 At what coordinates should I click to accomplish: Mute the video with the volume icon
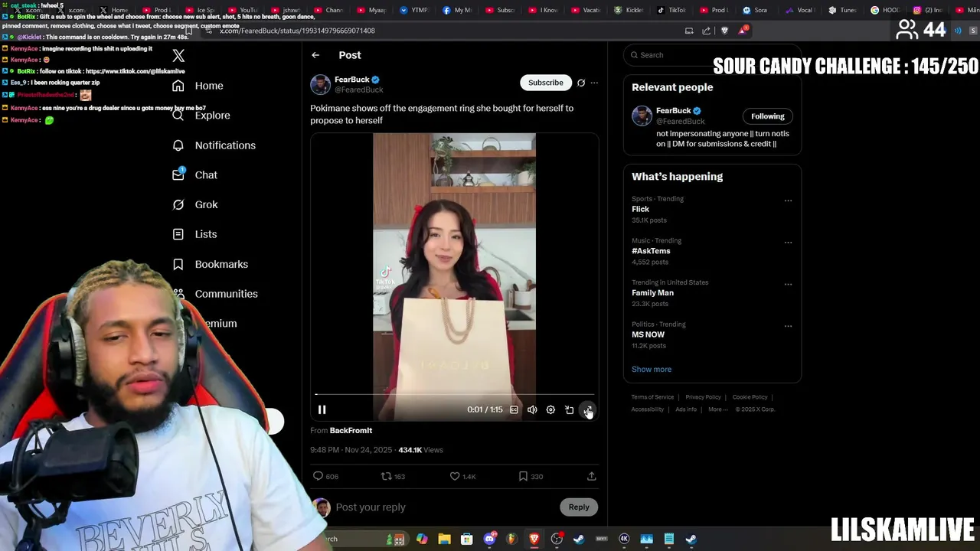click(532, 409)
